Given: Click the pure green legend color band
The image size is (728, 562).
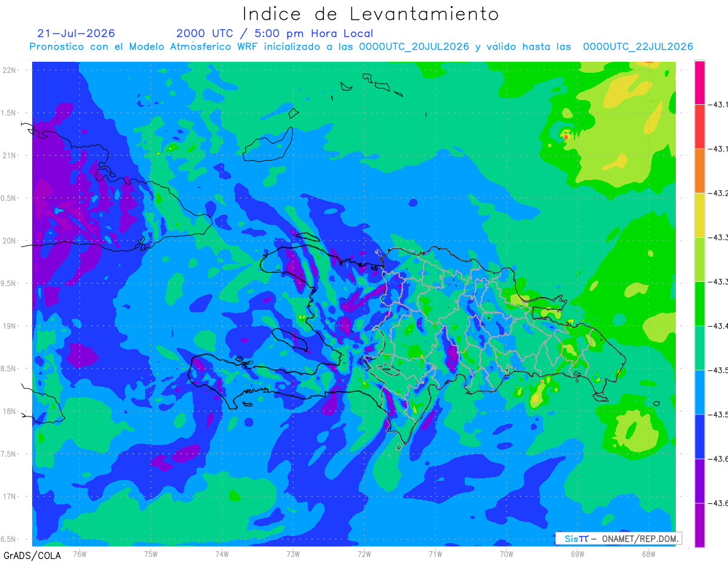Looking at the screenshot, I should click(699, 304).
